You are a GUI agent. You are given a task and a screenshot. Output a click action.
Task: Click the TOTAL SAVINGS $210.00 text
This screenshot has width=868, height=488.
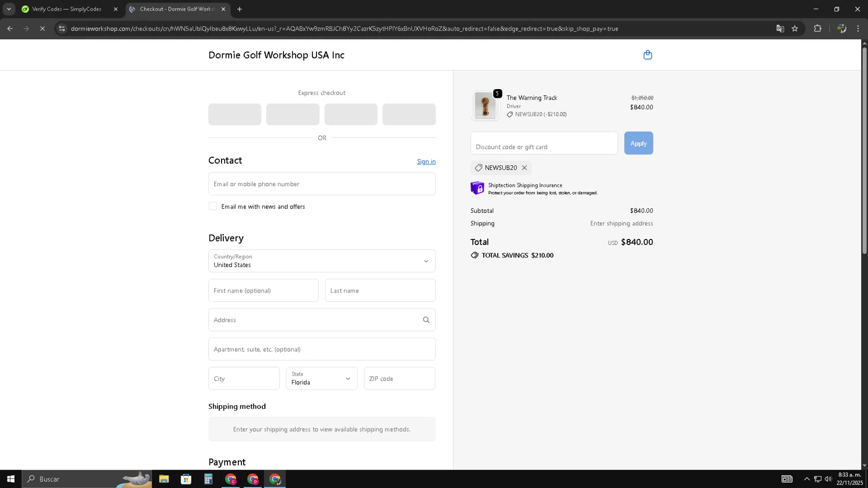(x=517, y=255)
